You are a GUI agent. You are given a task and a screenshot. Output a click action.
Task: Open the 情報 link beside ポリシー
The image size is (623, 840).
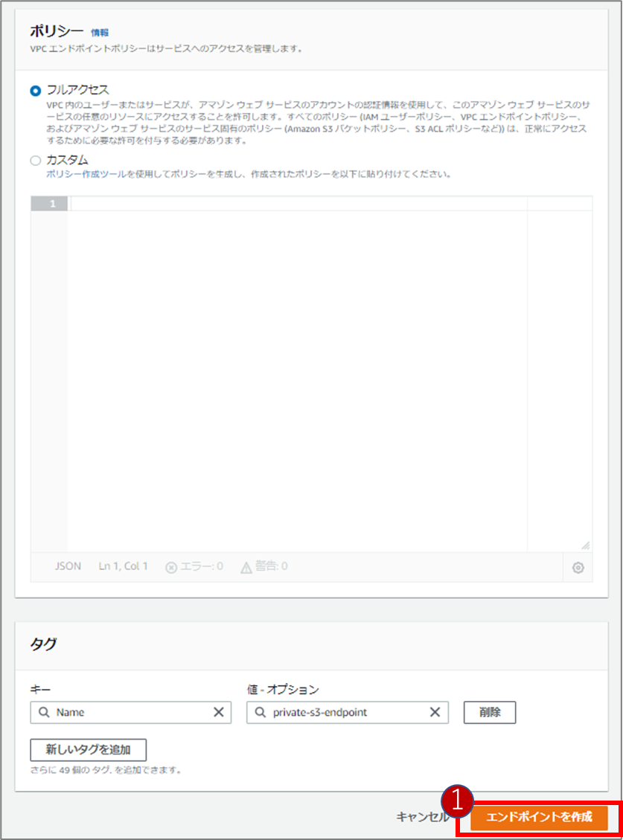100,33
